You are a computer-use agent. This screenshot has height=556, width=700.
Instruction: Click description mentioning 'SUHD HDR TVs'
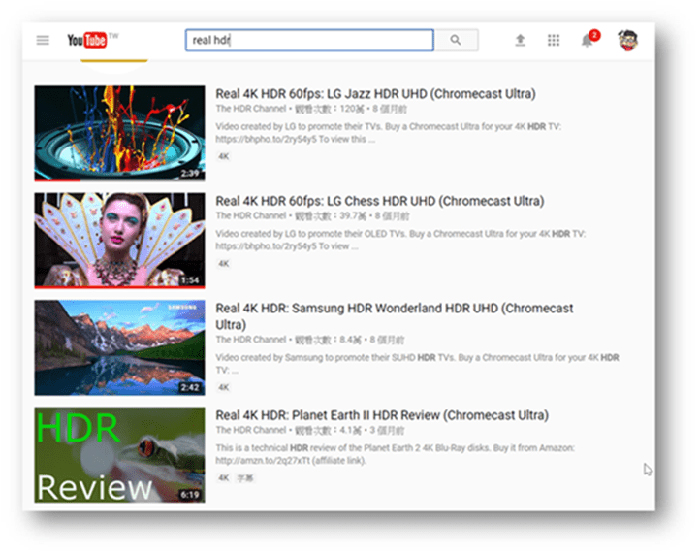[417, 364]
